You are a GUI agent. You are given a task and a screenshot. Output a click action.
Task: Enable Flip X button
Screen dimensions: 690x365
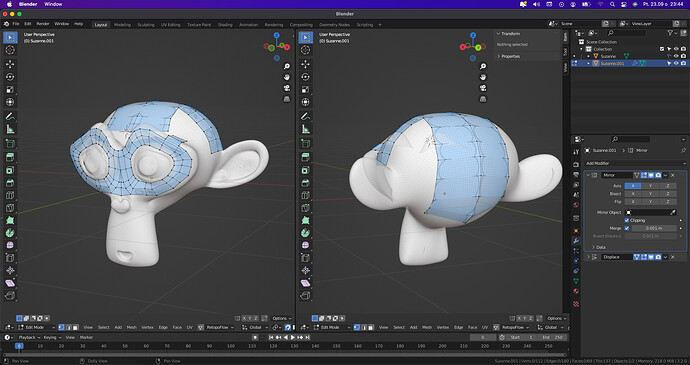pos(633,202)
